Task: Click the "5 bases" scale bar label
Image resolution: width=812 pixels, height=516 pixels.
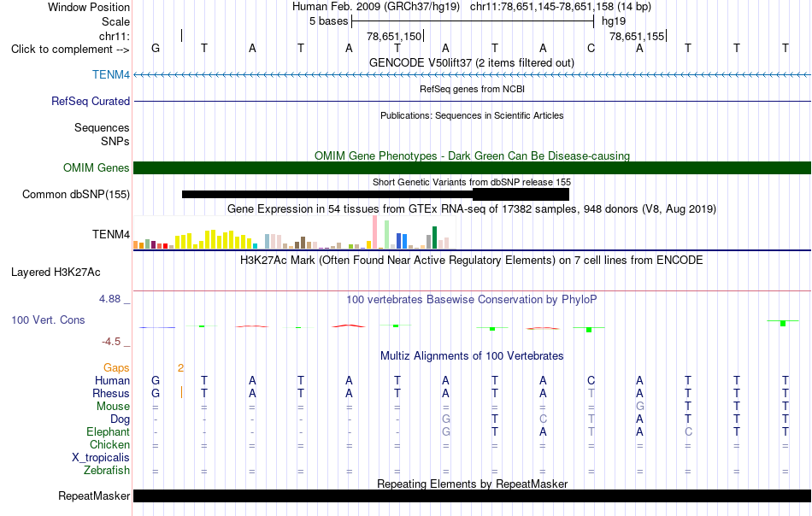Action: point(328,21)
